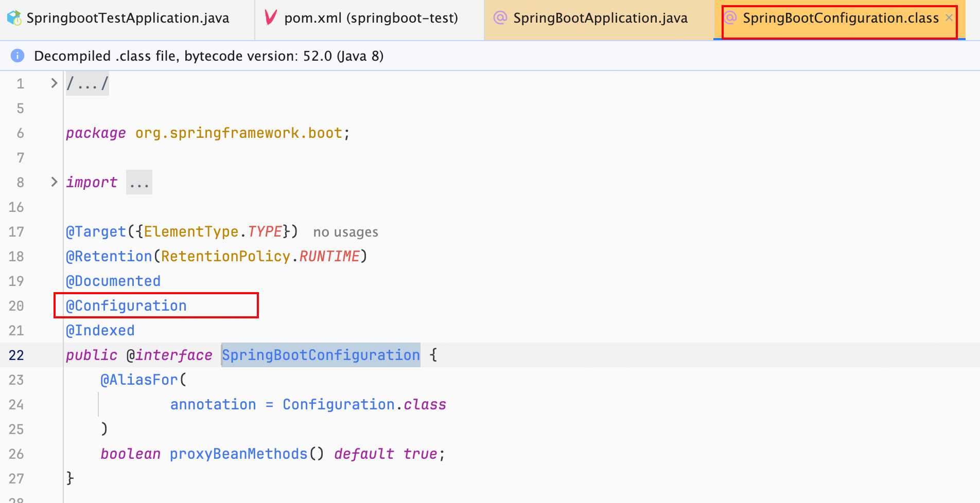Expand the folded comment on line 1

(x=54, y=83)
